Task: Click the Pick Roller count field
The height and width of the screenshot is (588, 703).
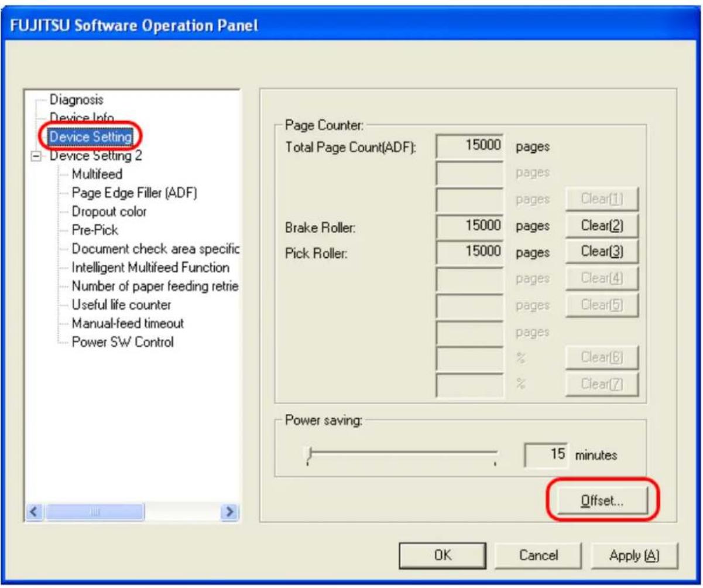Action: [470, 252]
